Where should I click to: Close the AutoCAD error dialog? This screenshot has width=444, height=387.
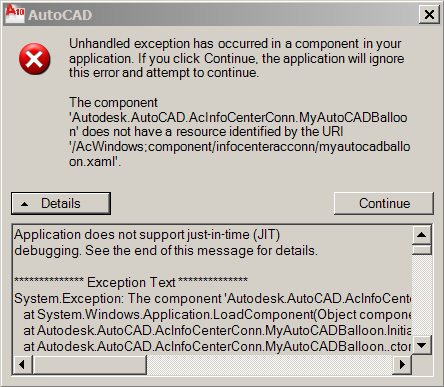[429, 14]
